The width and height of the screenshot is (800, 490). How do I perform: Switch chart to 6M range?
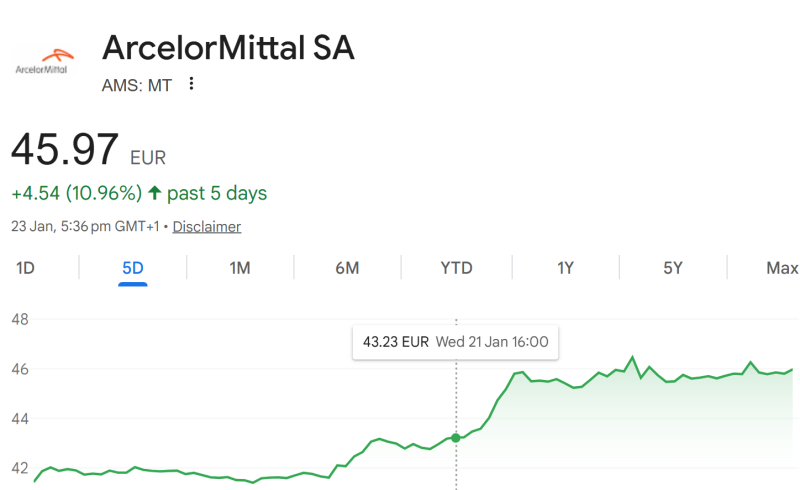(x=347, y=268)
